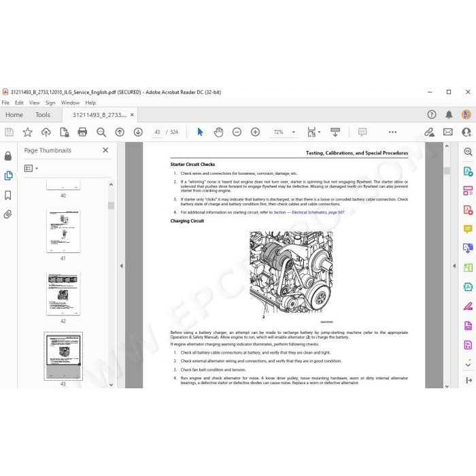Click the scrolling mode keyboard icon
The height and width of the screenshot is (476, 476).
coord(335,132)
